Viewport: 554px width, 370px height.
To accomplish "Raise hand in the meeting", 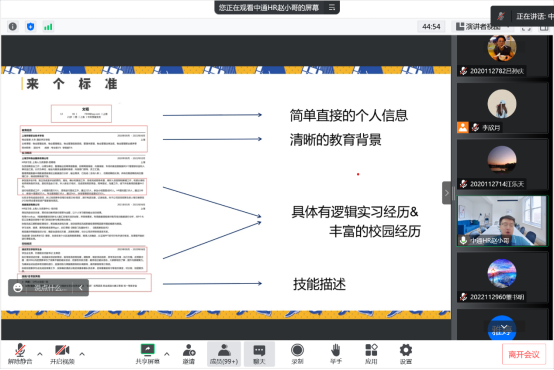I will click(x=336, y=354).
